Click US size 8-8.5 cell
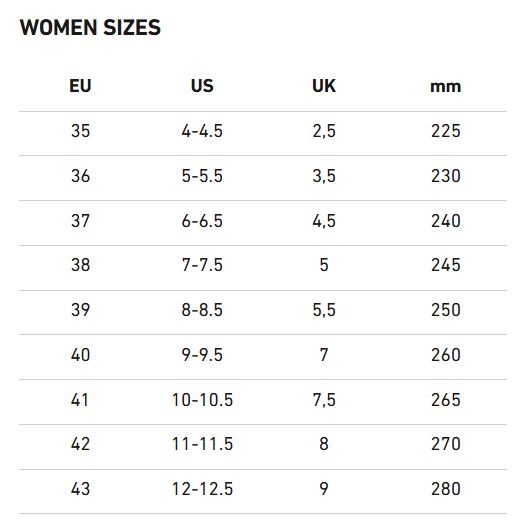 coord(202,310)
